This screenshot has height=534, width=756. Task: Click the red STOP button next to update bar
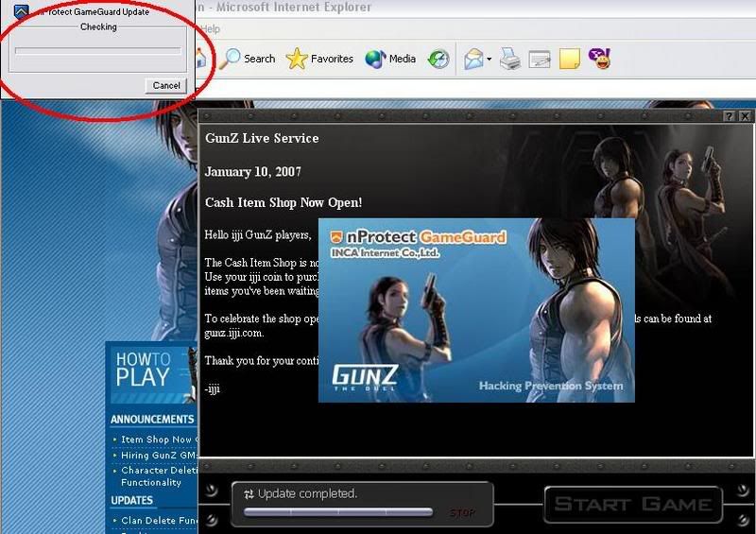tap(462, 513)
